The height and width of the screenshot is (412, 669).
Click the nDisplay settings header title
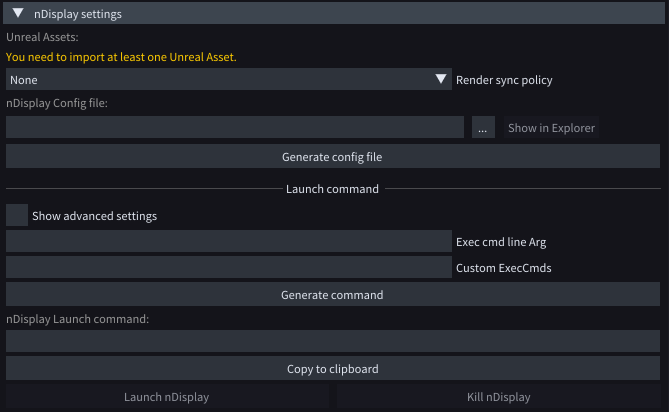click(x=78, y=14)
